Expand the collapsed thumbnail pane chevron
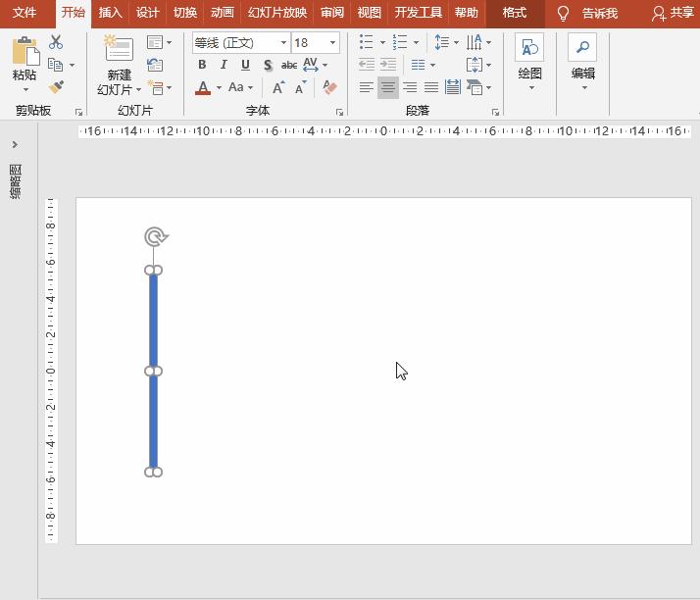Screen dimensions: 700x600 tap(15, 145)
